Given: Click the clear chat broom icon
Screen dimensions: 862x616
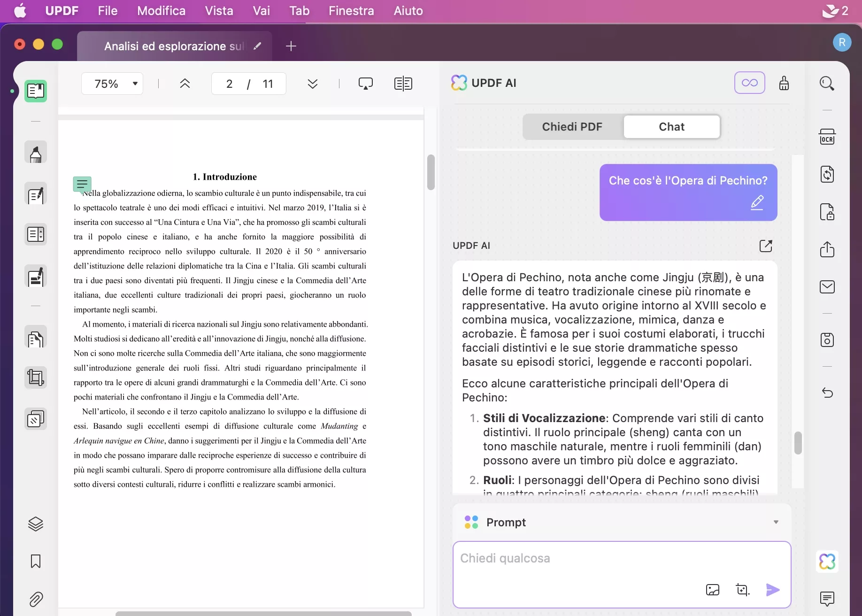Looking at the screenshot, I should pyautogui.click(x=784, y=83).
